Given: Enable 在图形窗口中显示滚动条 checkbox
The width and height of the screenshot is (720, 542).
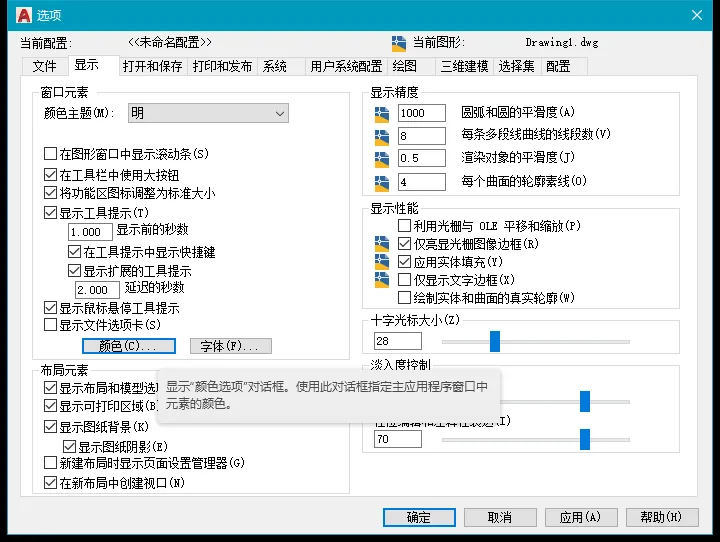Looking at the screenshot, I should point(50,153).
